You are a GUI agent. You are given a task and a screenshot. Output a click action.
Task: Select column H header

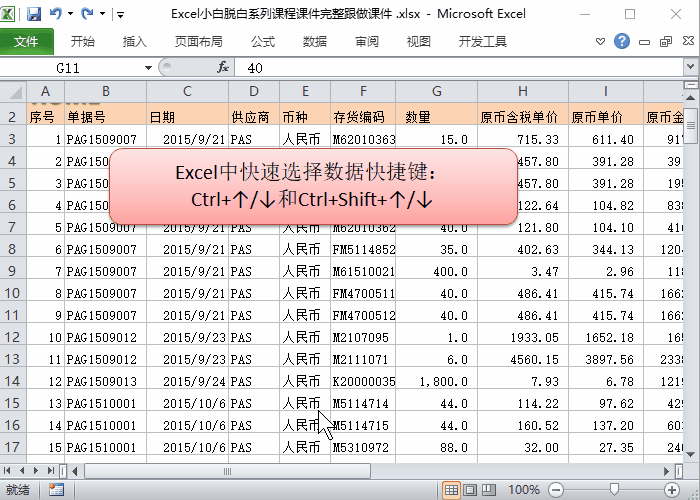pos(523,92)
